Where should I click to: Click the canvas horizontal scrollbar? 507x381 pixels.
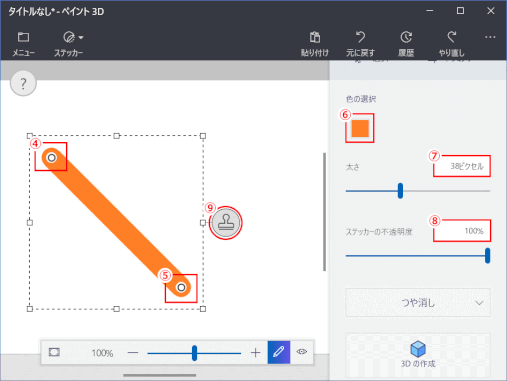159,375
